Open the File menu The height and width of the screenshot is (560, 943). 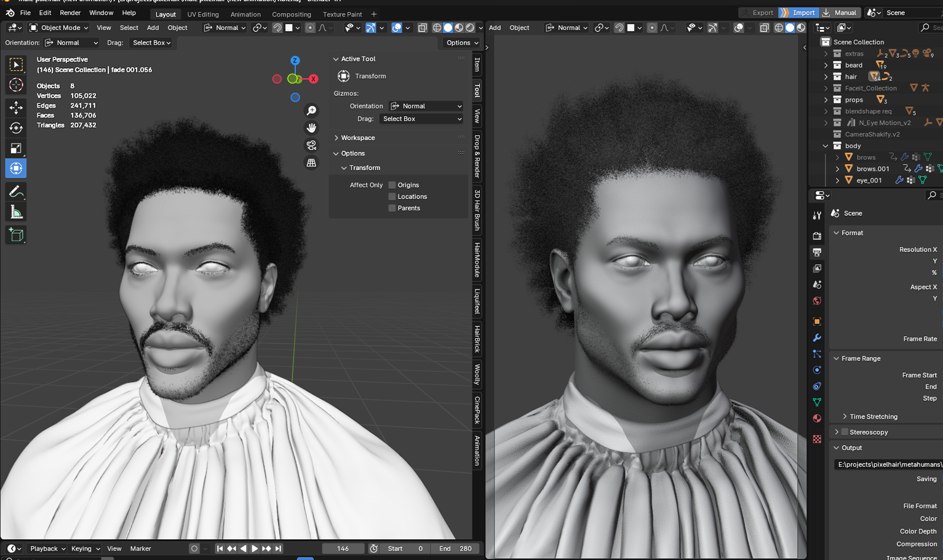pos(25,13)
